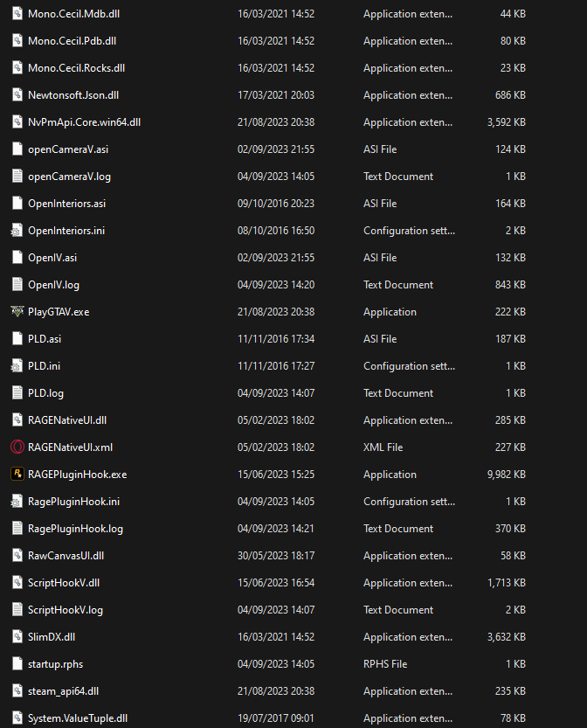Click the OpenInteriors.ini gear settings icon

pyautogui.click(x=17, y=231)
